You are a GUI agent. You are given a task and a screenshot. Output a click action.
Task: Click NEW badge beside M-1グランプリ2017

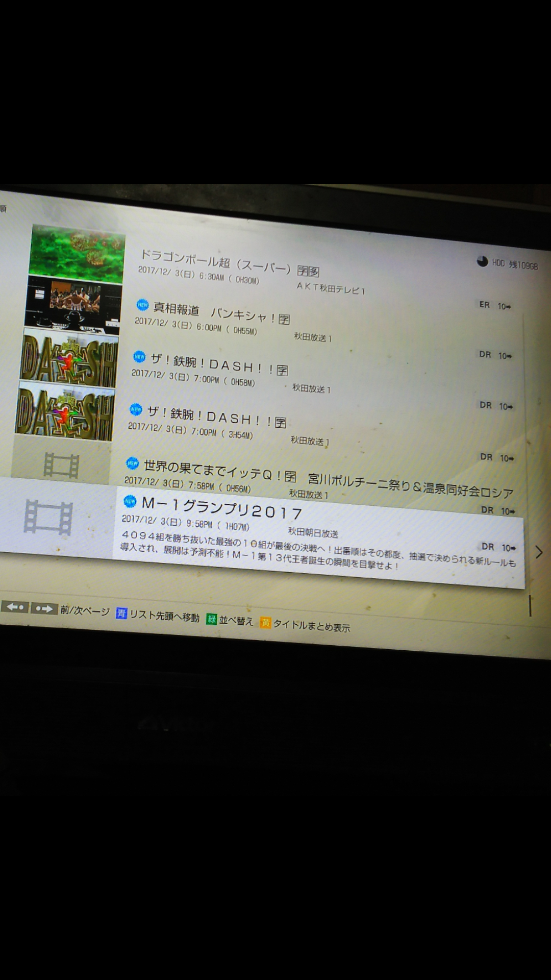[130, 501]
